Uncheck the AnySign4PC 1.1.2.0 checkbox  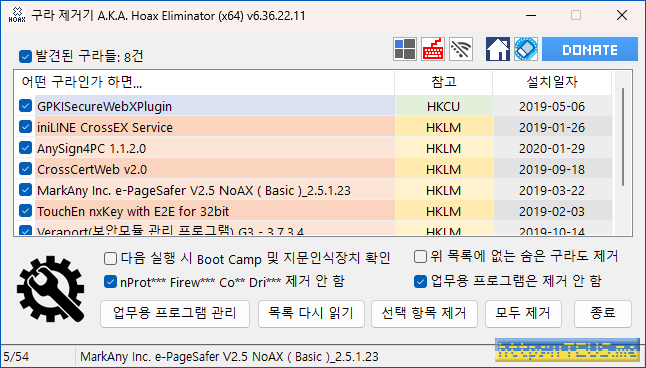point(25,148)
